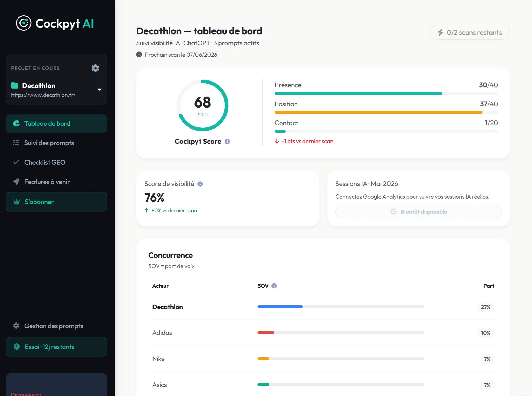Select the Adidas competitor row name
Viewport: 532px width, 396px height.
tap(162, 333)
